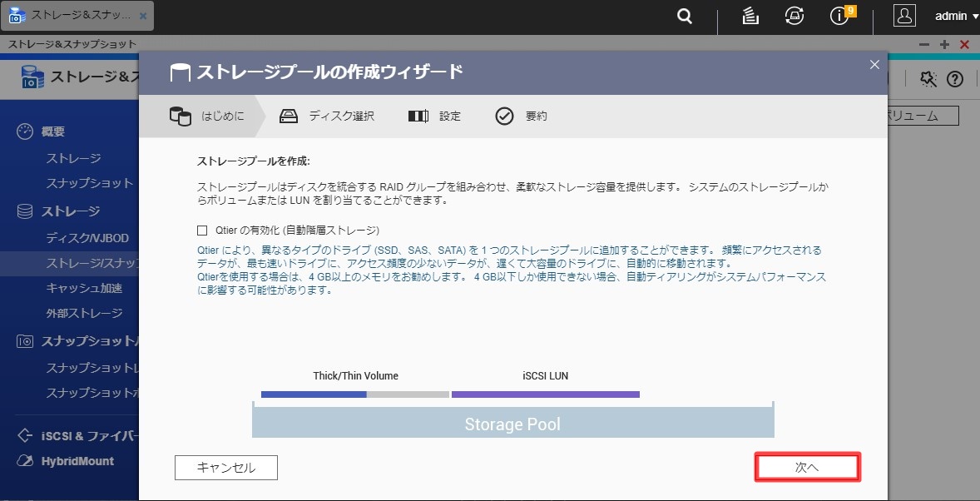
Task: Click the 設定 partition icon
Action: [x=418, y=117]
